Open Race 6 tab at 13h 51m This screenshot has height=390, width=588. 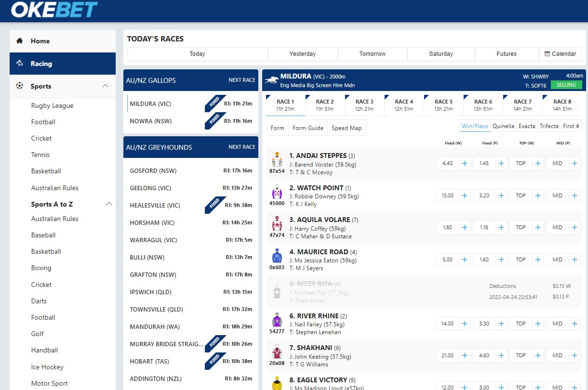point(483,105)
